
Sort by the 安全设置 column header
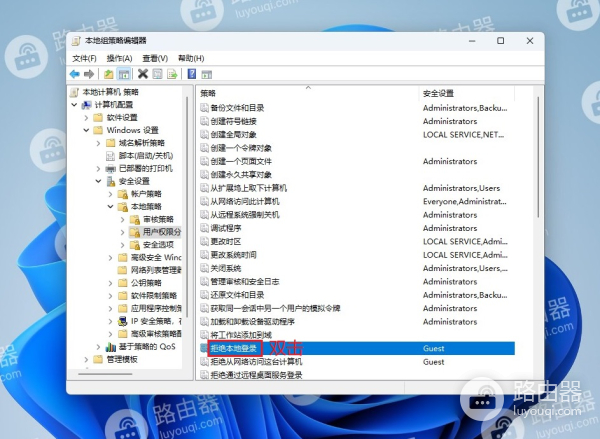pos(467,93)
